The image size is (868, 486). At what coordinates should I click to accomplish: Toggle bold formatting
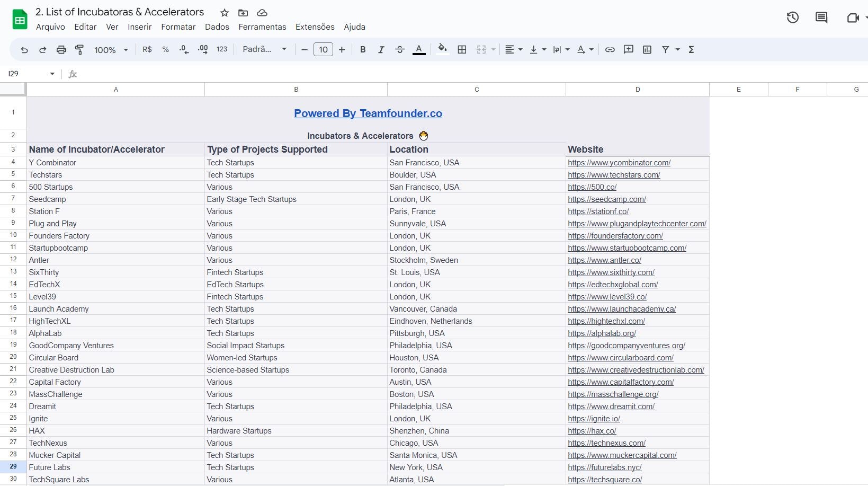363,50
